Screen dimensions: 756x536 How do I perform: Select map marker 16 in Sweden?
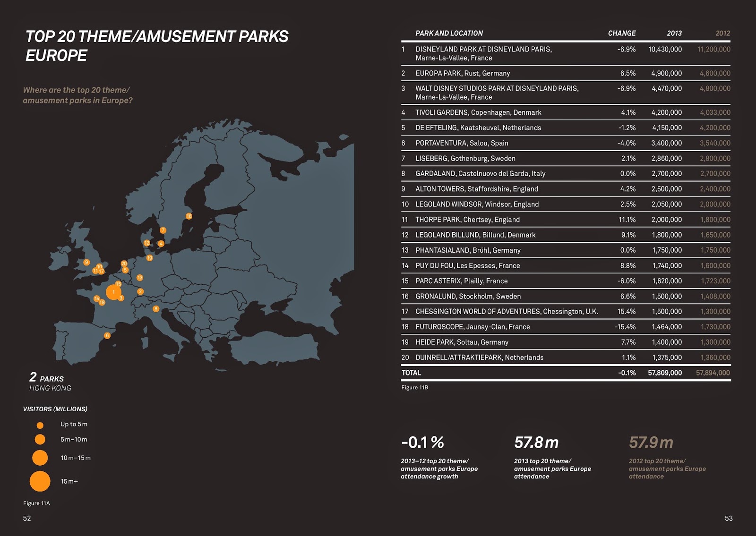(x=189, y=216)
